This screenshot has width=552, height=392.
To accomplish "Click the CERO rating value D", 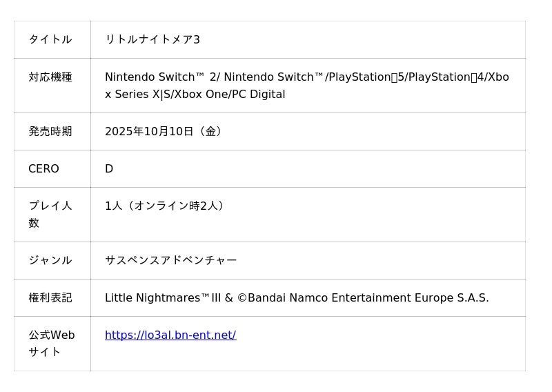I will tap(109, 169).
